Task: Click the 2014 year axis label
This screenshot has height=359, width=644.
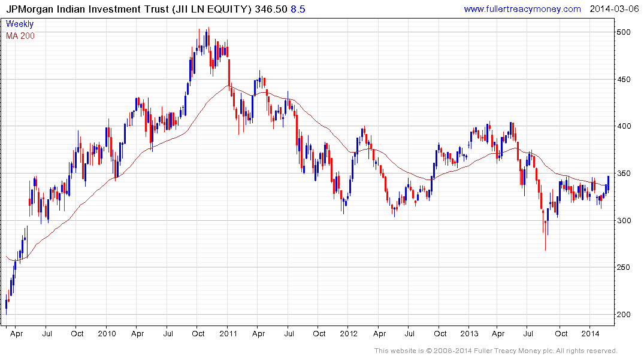Action: point(590,333)
